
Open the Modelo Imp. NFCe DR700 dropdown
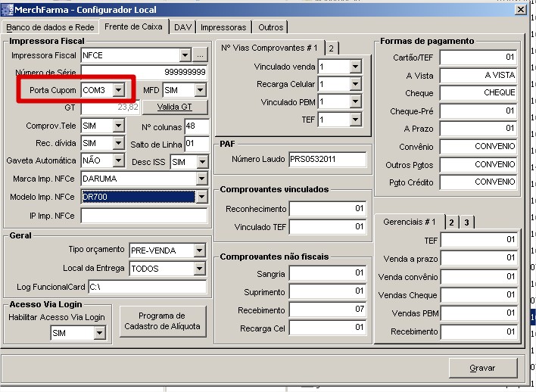pos(201,197)
